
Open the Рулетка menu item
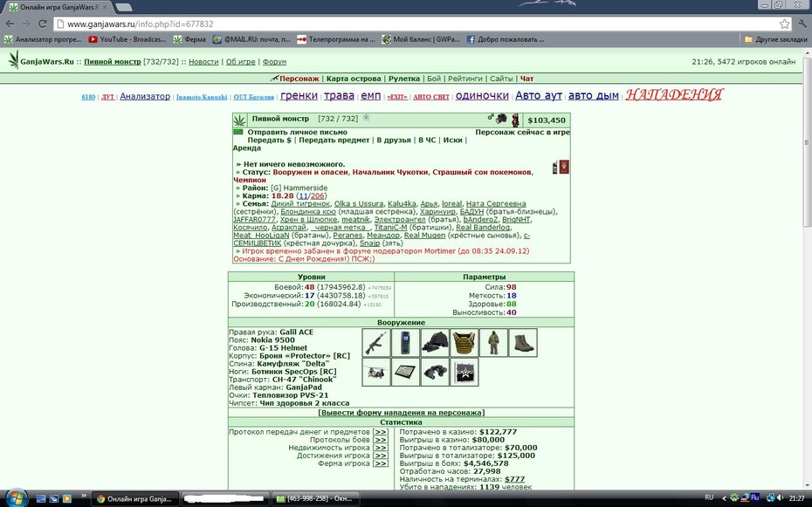(404, 79)
